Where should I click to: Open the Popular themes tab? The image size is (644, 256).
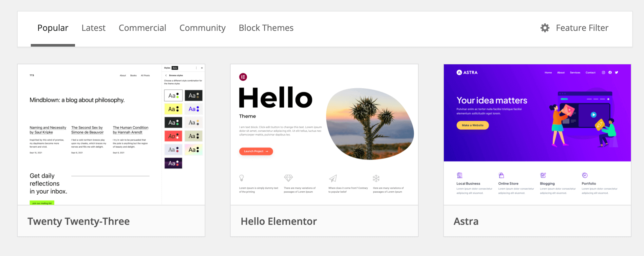(53, 28)
